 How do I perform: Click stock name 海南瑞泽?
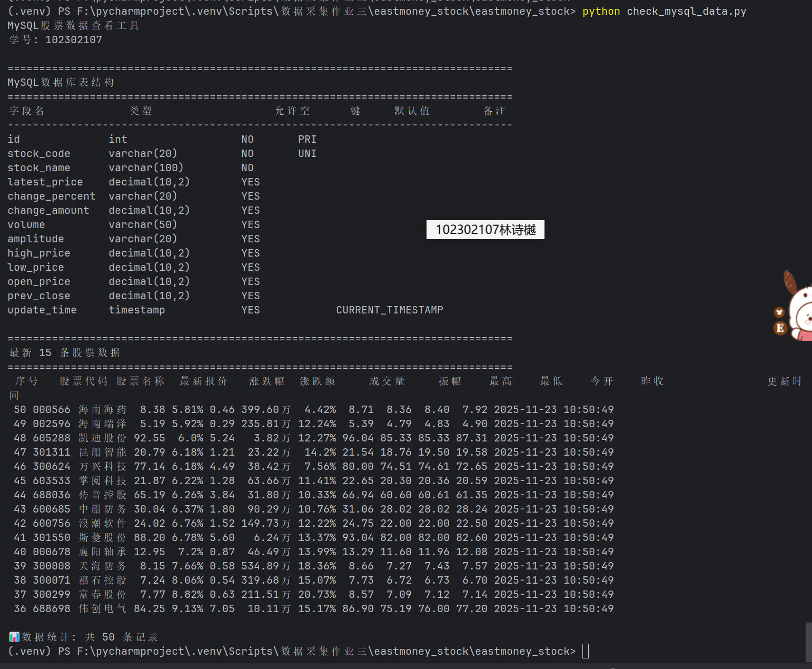click(103, 424)
